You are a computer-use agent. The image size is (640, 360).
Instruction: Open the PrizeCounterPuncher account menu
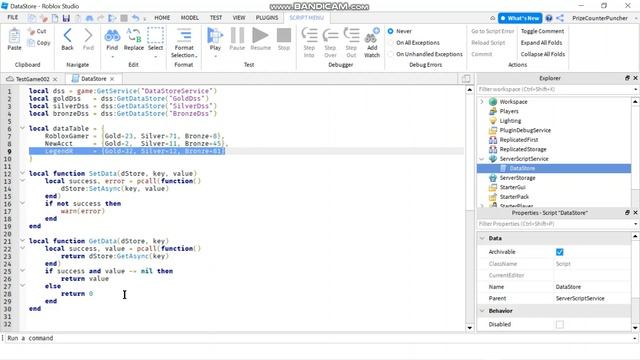[600, 18]
